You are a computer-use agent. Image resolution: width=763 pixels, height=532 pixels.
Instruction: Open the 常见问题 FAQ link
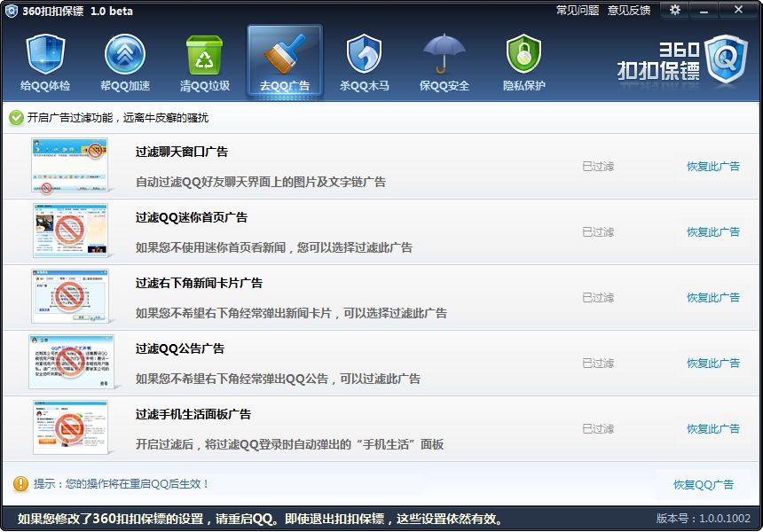[x=578, y=11]
